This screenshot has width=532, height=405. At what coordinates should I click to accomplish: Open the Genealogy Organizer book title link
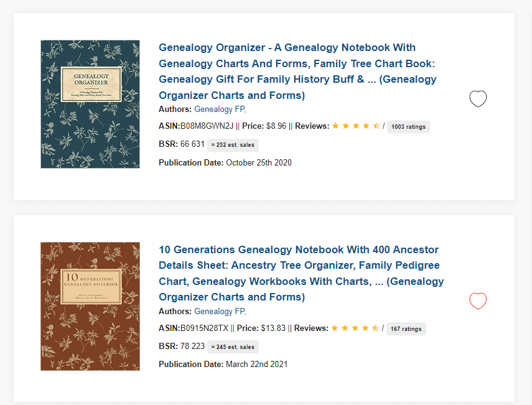(297, 71)
